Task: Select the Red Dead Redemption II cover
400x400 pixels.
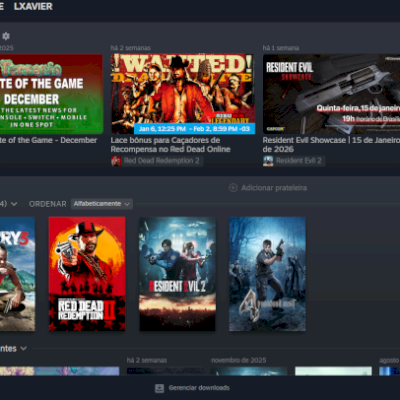Action: [87, 274]
